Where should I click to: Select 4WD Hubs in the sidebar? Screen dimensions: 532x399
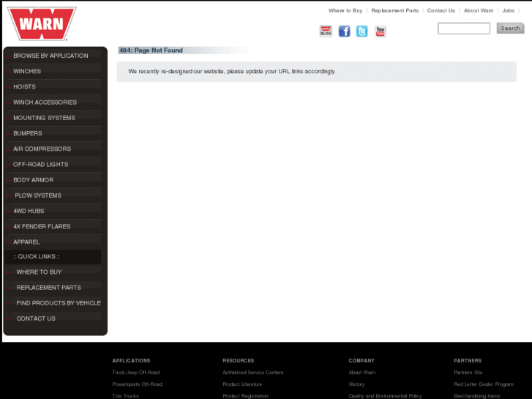(29, 212)
